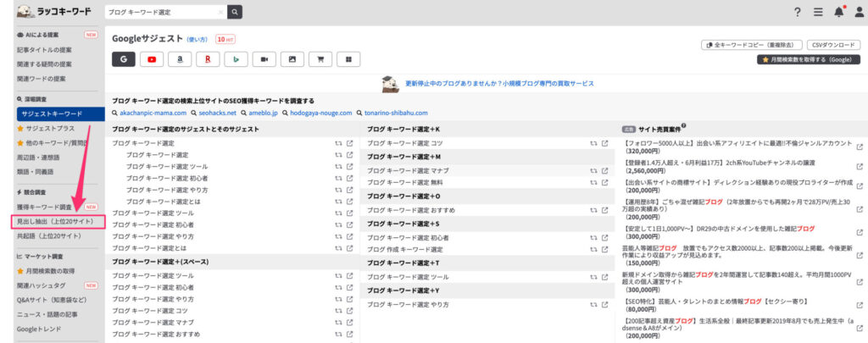Click keyword ブログ 作成 キーワード選定
Viewport: 868px width, 343px height.
404,250
